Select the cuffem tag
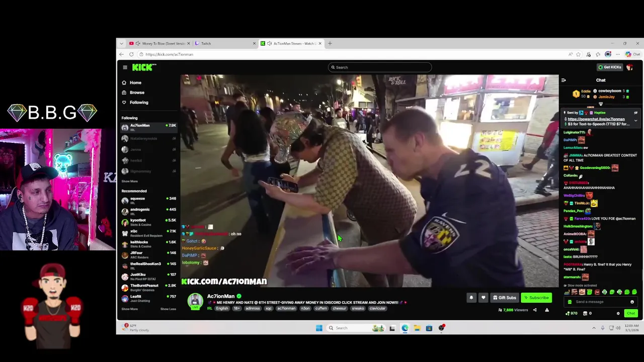The height and width of the screenshot is (362, 644). coord(321,309)
